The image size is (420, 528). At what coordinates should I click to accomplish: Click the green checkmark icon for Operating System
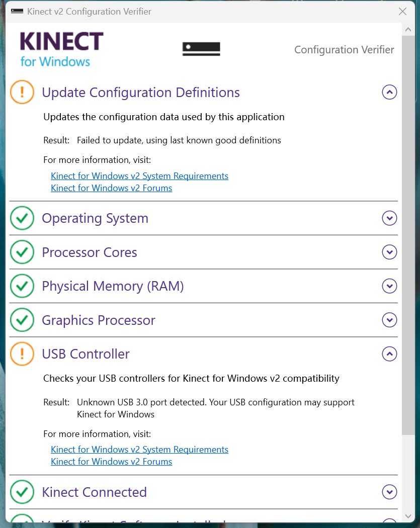click(22, 218)
